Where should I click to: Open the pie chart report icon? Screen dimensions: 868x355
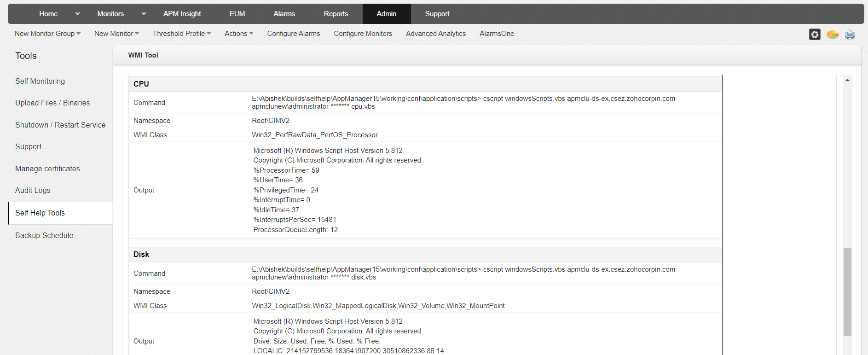pos(833,35)
